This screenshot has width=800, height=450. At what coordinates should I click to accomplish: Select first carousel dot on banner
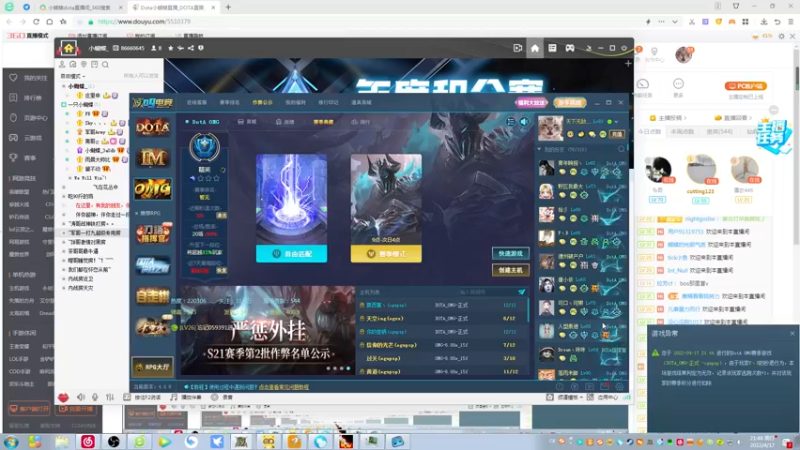click(329, 368)
